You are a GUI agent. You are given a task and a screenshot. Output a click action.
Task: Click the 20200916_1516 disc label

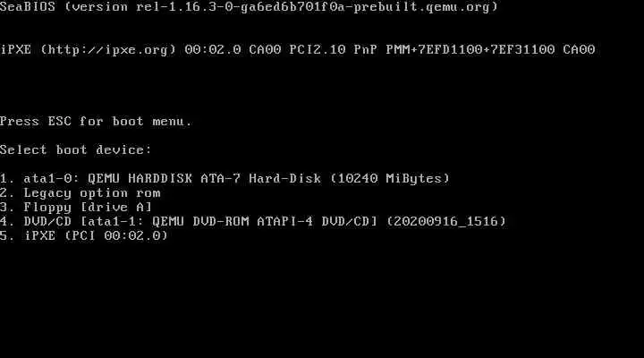446,222
